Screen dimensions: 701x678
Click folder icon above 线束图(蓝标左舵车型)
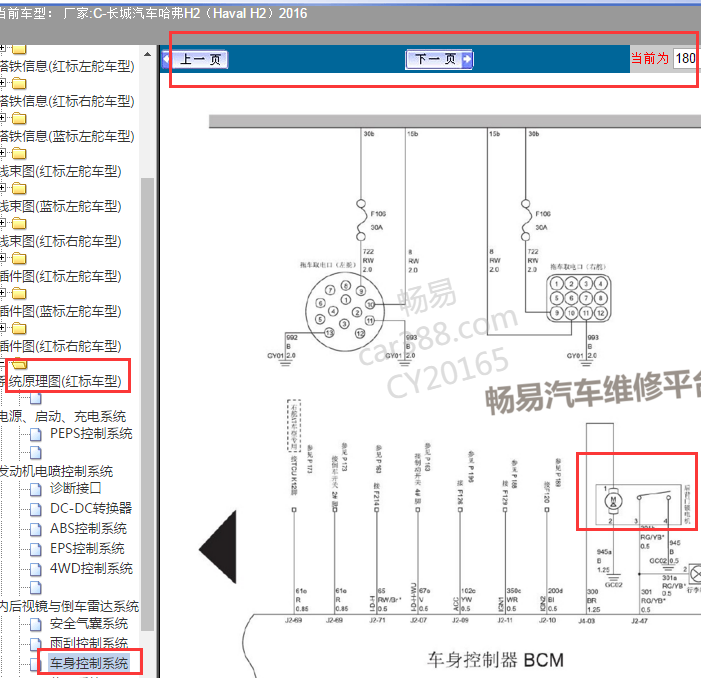[x=19, y=188]
